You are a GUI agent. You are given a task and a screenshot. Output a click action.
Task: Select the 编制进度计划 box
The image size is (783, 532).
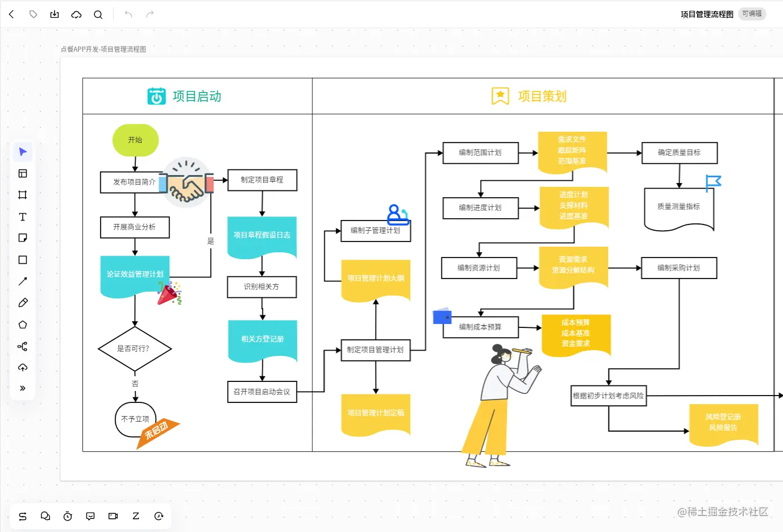click(481, 208)
